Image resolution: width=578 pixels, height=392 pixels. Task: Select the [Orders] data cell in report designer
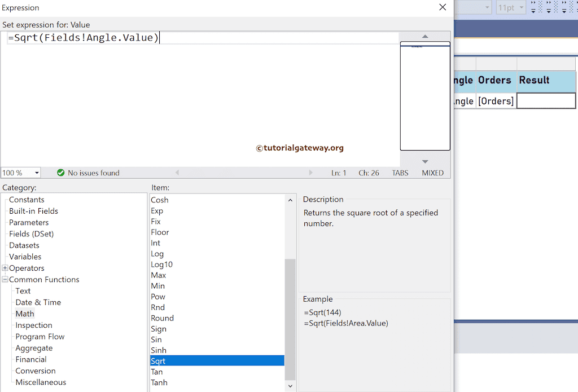pyautogui.click(x=496, y=101)
